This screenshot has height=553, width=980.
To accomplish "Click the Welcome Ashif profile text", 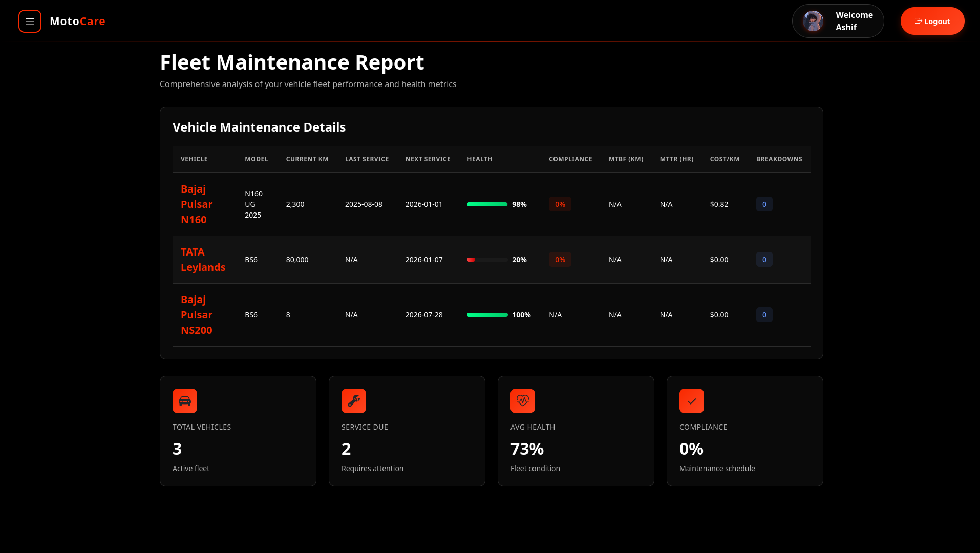I will click(x=854, y=22).
